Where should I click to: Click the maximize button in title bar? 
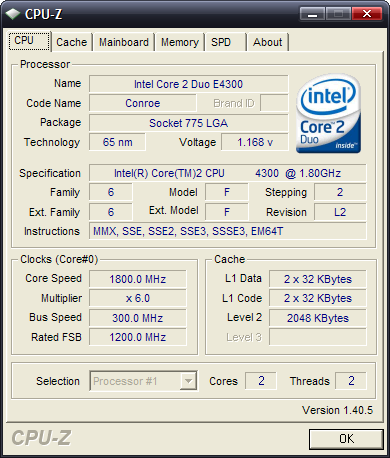[338, 14]
